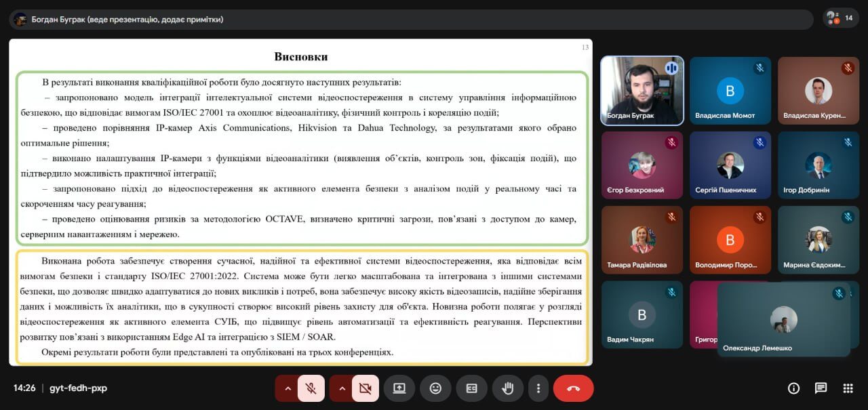Show participants list with 14 badge
Viewport: 868px width, 410px height.
pyautogui.click(x=841, y=18)
